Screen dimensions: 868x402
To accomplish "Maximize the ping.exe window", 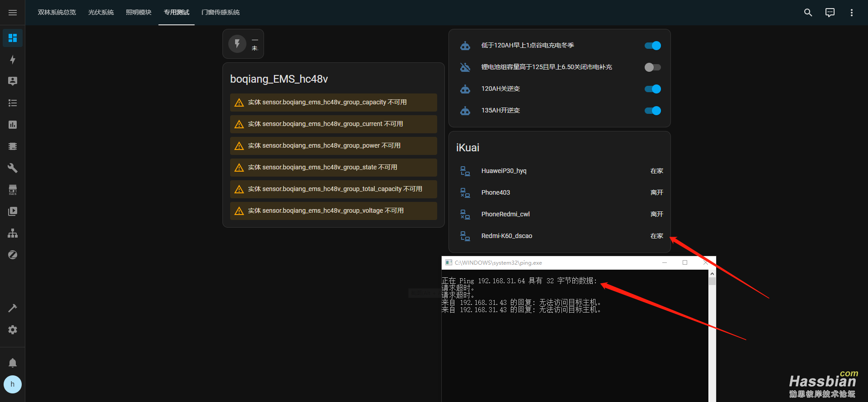I will pos(685,262).
